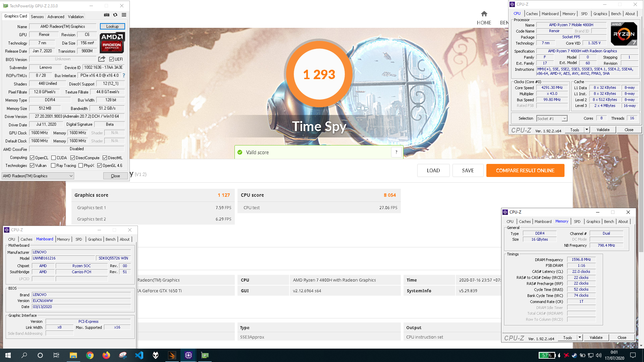Click COMPARE RESULT ONLINE
Viewport: 644px width, 362px height.
click(525, 170)
